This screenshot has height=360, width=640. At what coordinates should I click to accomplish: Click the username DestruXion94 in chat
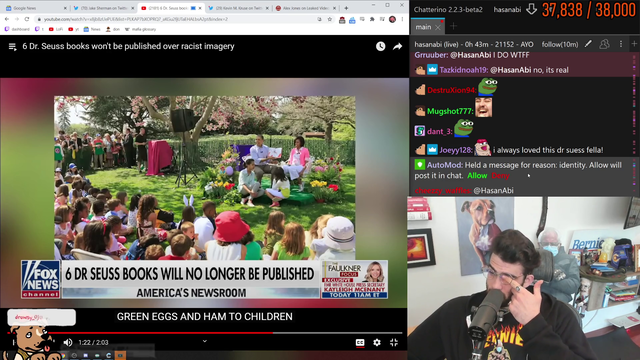tap(451, 90)
